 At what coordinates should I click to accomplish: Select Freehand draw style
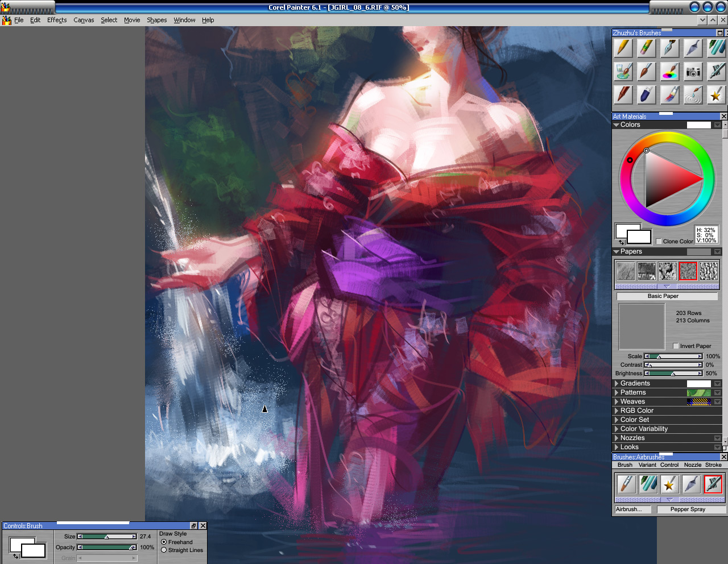tap(164, 542)
